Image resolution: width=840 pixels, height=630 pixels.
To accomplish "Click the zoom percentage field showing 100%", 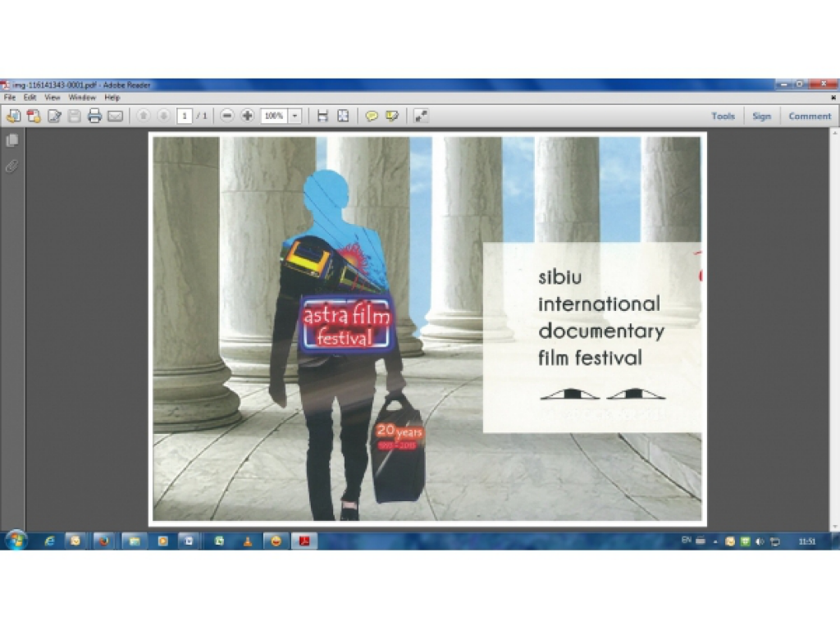I will [274, 116].
